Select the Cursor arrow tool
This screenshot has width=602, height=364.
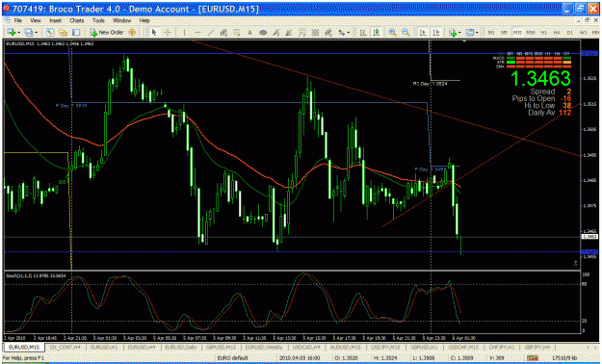pyautogui.click(x=154, y=33)
